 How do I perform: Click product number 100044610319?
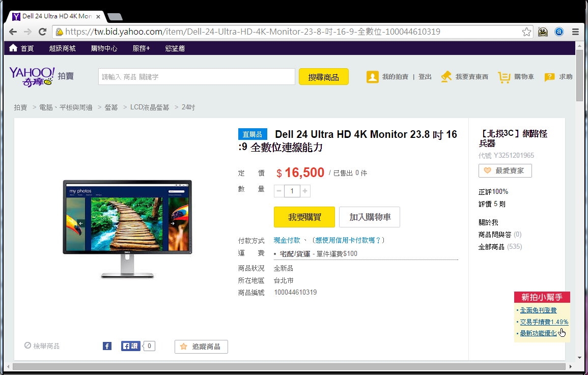295,292
